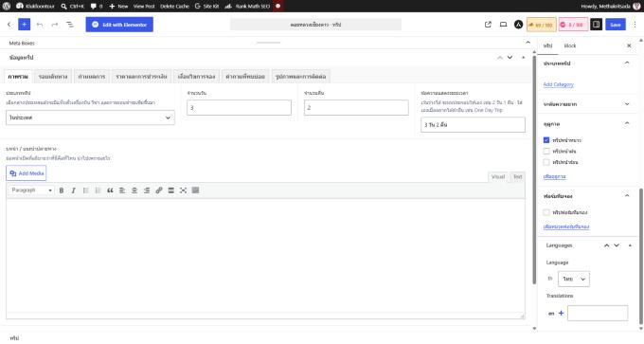Click the Add Category link

click(x=558, y=84)
